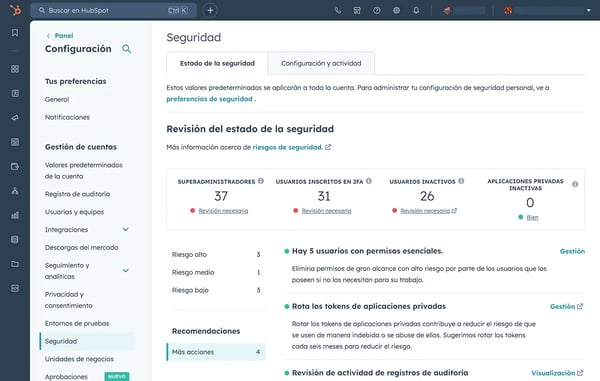Open the Content icon in left rail
The width and height of the screenshot is (600, 381).
15,142
